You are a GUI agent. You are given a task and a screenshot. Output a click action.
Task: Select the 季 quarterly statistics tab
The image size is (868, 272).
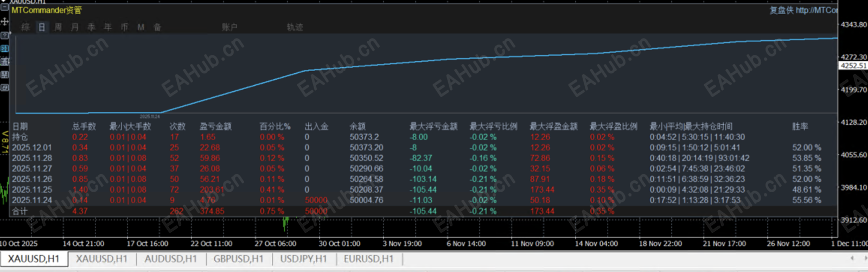[x=91, y=27]
